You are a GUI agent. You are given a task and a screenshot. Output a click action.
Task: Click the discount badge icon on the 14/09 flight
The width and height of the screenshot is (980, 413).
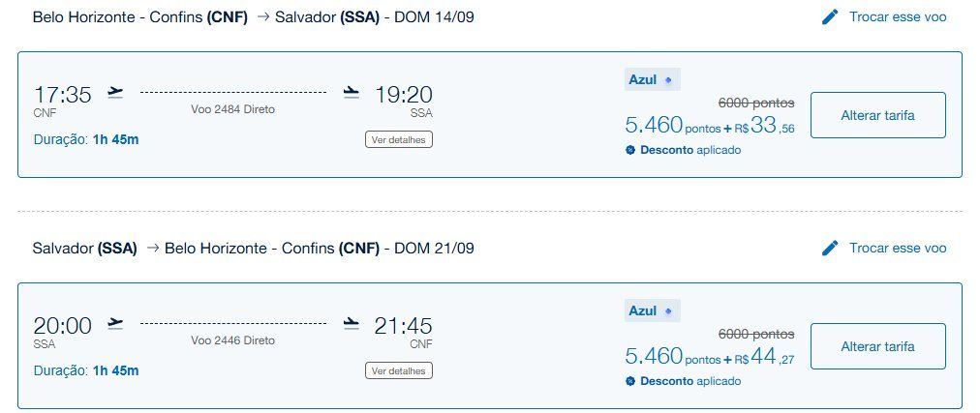click(630, 151)
